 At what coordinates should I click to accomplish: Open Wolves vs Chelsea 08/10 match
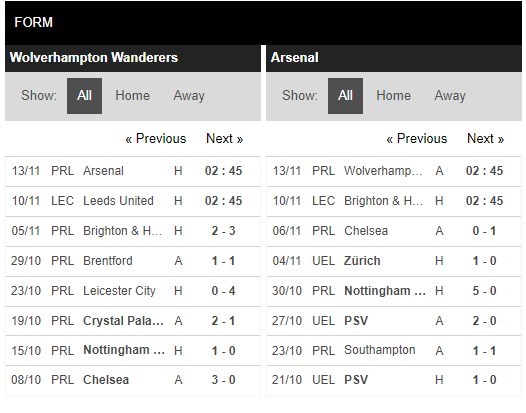pyautogui.click(x=133, y=380)
